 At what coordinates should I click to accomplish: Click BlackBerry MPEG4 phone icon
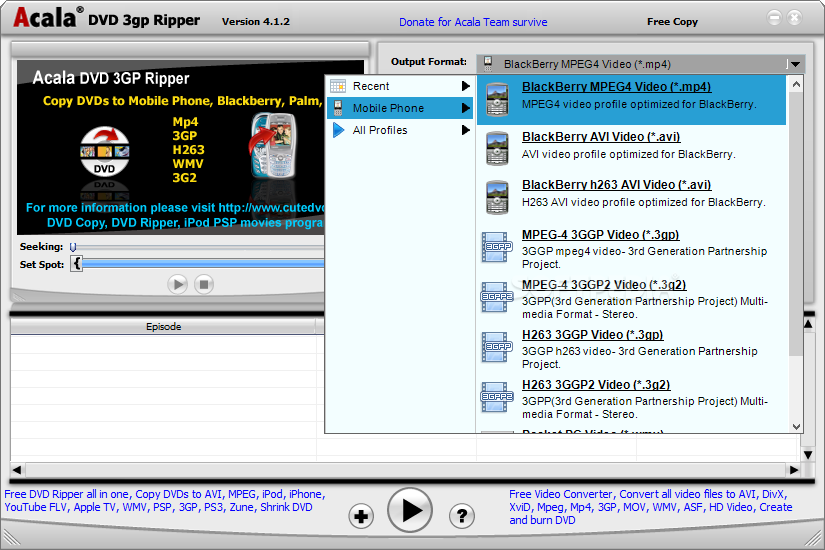pyautogui.click(x=497, y=99)
